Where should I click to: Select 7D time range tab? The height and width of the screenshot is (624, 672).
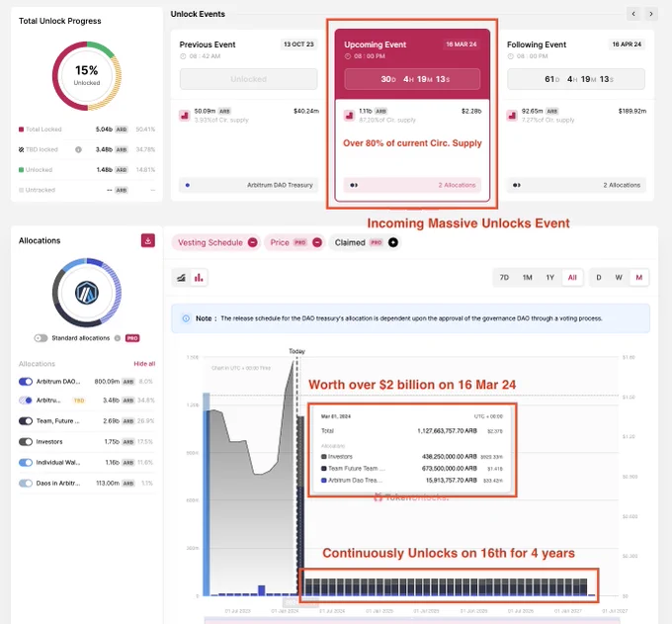(x=504, y=278)
